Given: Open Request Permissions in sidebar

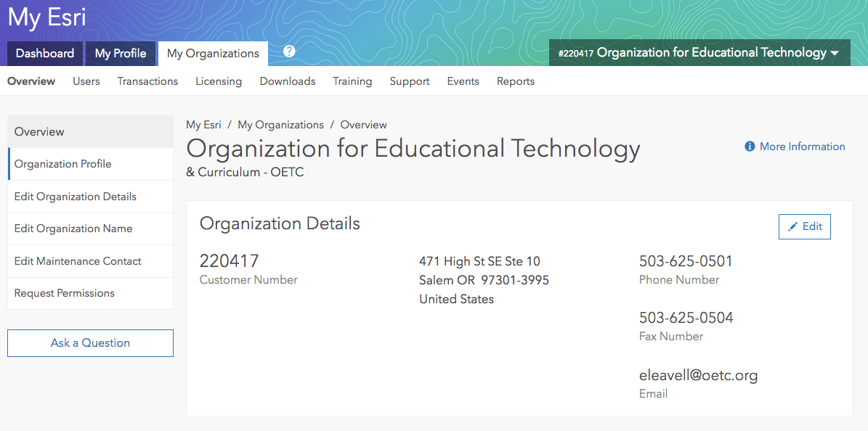Looking at the screenshot, I should coord(90,293).
